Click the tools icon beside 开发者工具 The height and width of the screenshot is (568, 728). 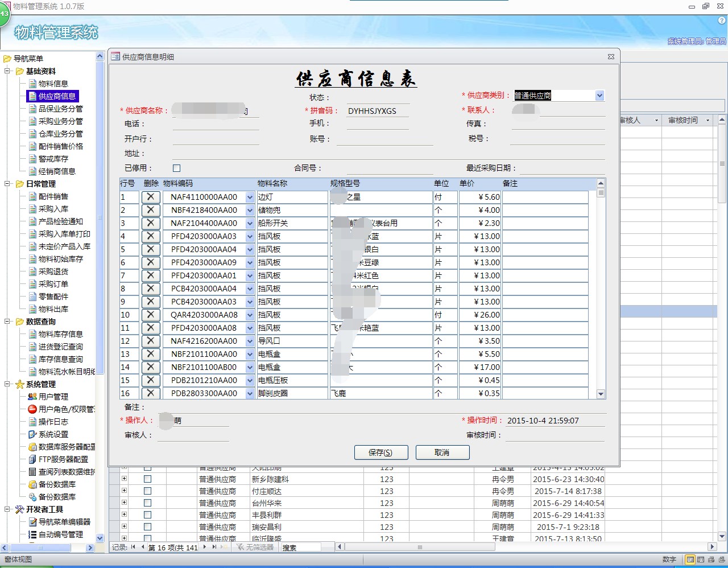point(20,509)
